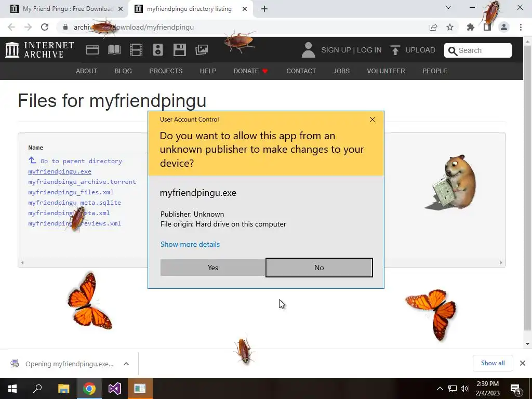Open myfriendpingu_archive.torrent link
The width and height of the screenshot is (532, 399).
coord(82,182)
